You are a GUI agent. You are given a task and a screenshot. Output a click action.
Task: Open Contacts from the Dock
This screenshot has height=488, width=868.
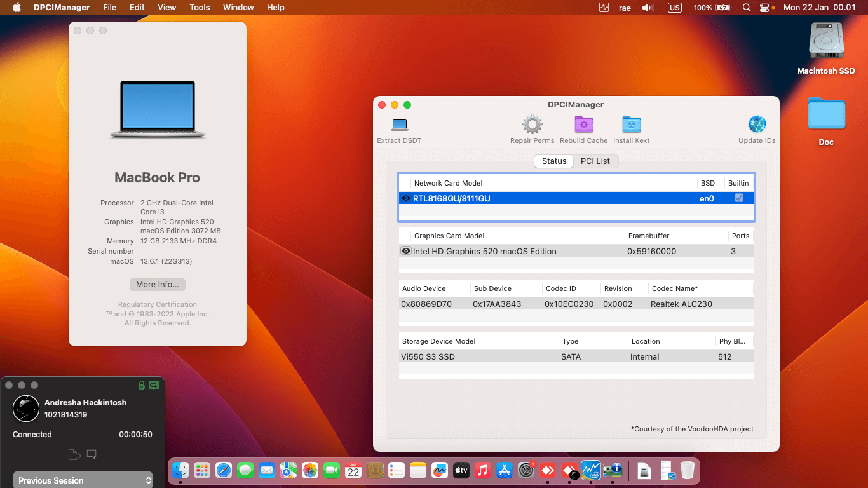click(375, 470)
